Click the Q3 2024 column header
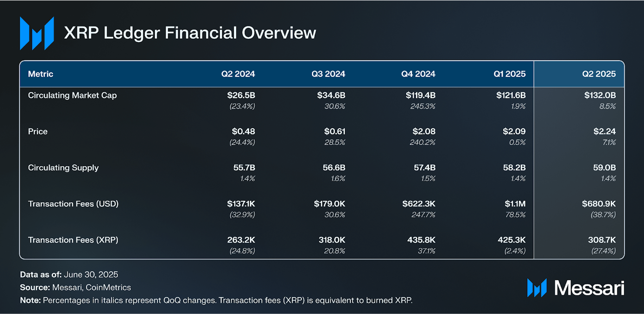 pos(328,74)
